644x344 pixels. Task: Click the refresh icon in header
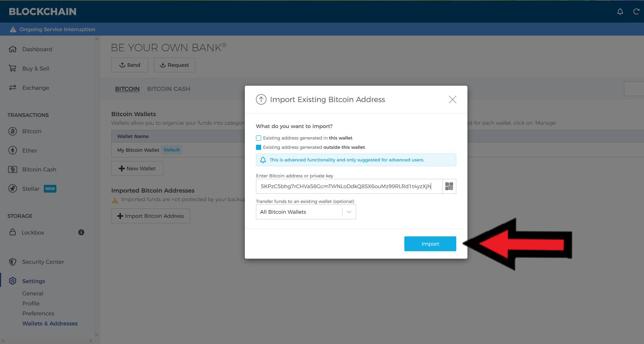click(x=636, y=12)
